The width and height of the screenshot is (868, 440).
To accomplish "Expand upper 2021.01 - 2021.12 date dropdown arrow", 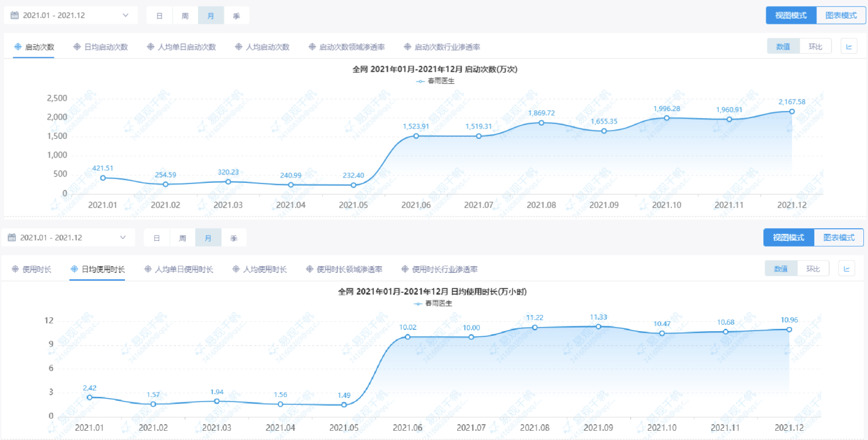I will click(x=126, y=16).
